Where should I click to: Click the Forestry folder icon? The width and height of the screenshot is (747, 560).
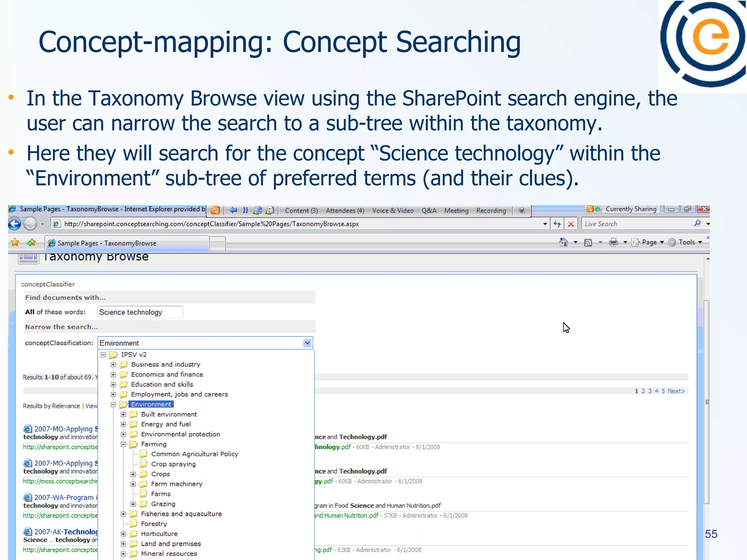[133, 524]
